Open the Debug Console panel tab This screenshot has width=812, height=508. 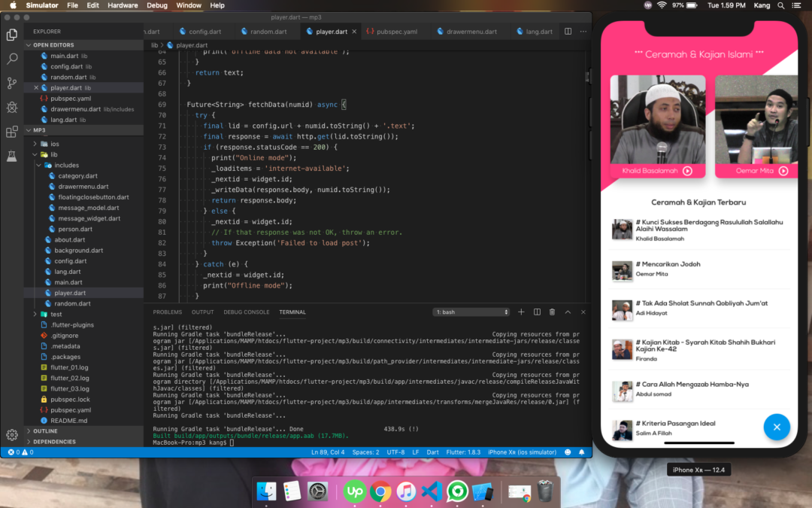tap(247, 312)
